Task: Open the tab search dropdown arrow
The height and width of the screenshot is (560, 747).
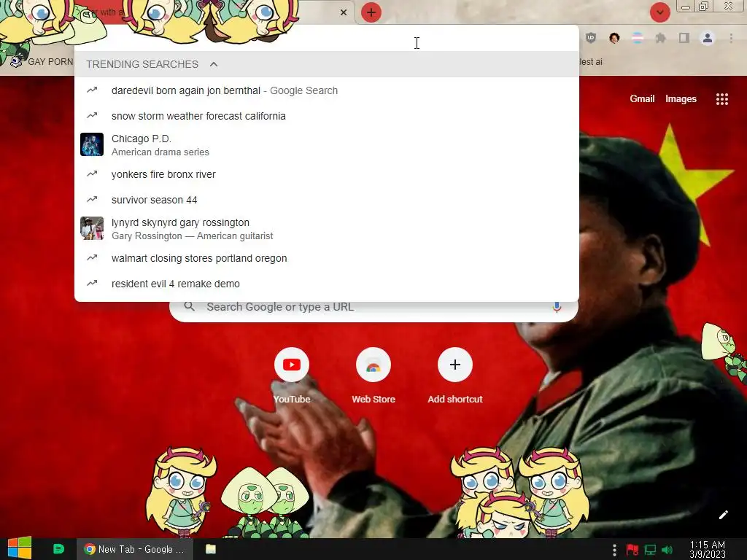Action: click(x=659, y=12)
